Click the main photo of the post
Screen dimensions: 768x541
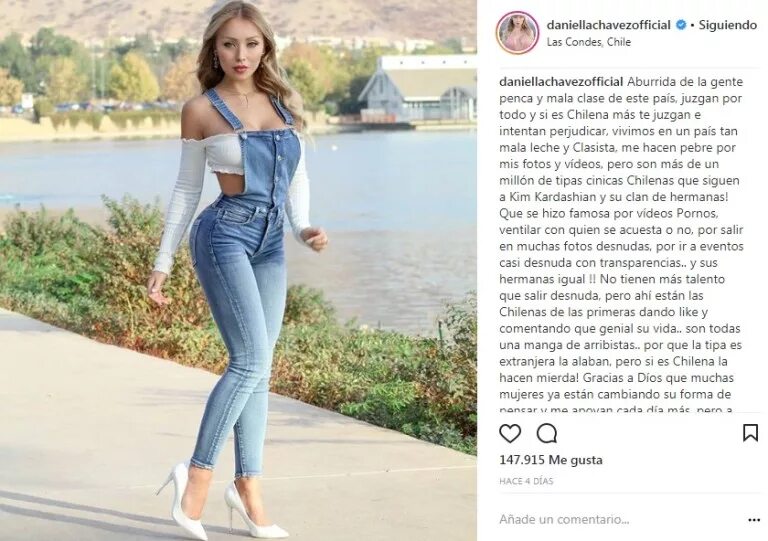pos(238,270)
